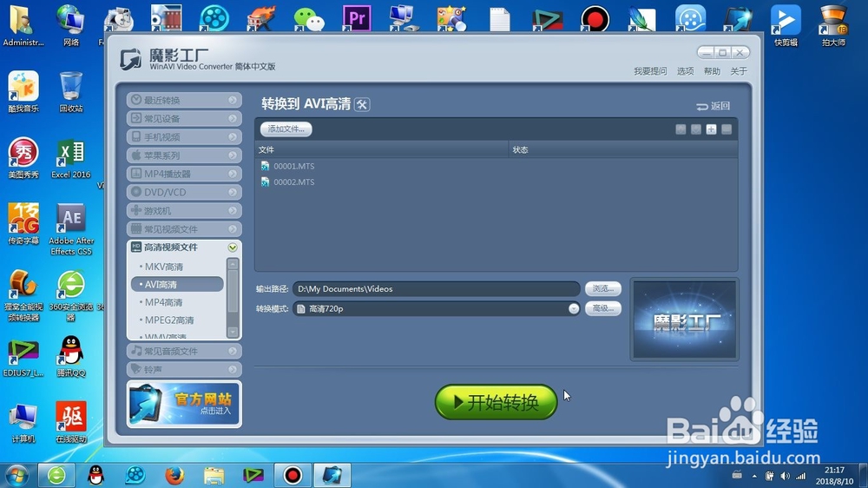Click the Firefox icon in the taskbar
The width and height of the screenshot is (868, 488).
pyautogui.click(x=174, y=475)
